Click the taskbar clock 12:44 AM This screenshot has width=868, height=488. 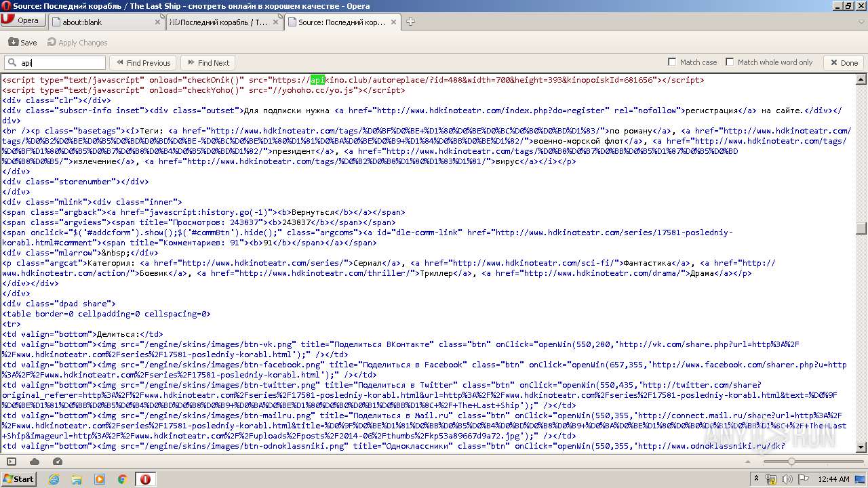click(833, 479)
